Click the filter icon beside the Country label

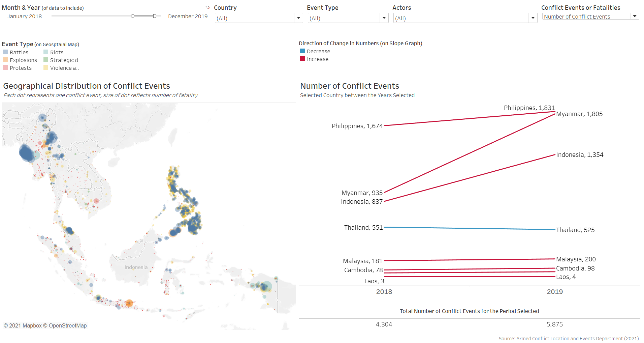point(207,7)
